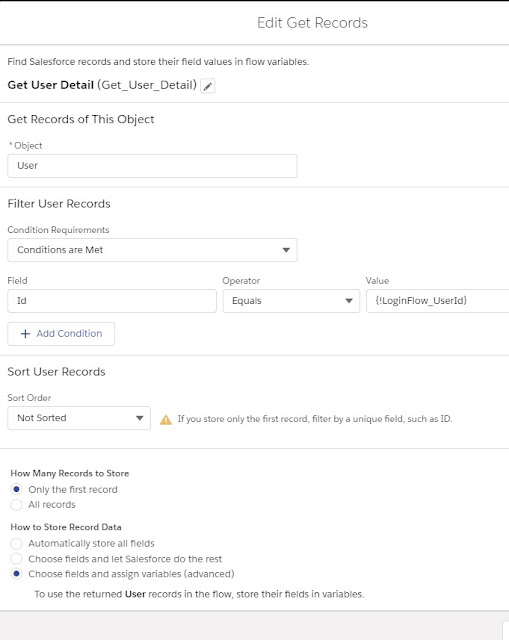
Task: Click the pencil edit icon beside Get_User_Detail
Action: [x=208, y=86]
